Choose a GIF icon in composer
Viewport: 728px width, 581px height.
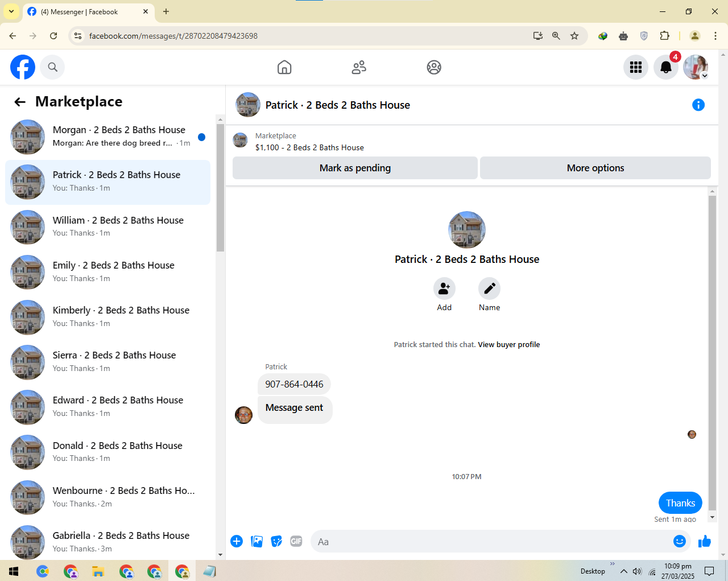[x=296, y=541]
